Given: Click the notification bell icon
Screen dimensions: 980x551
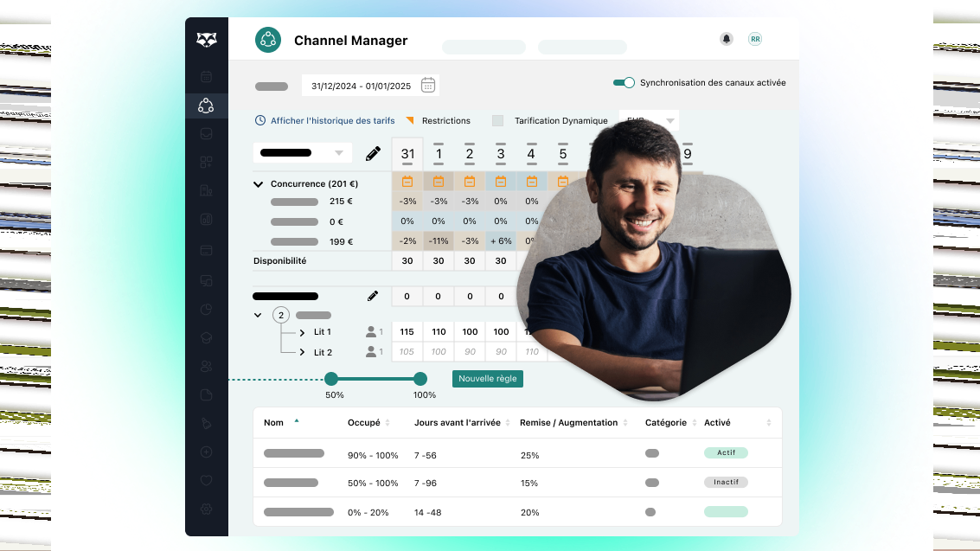Looking at the screenshot, I should coord(726,38).
